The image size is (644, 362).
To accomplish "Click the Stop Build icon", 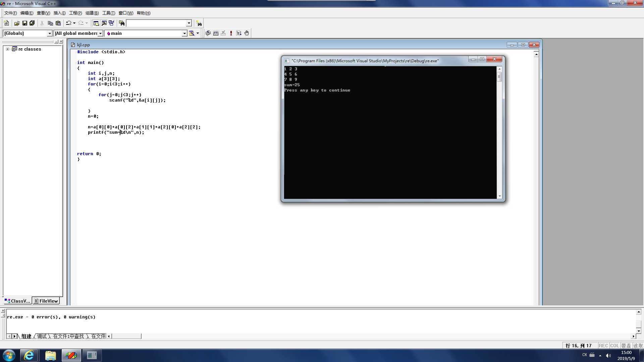I will [x=223, y=33].
